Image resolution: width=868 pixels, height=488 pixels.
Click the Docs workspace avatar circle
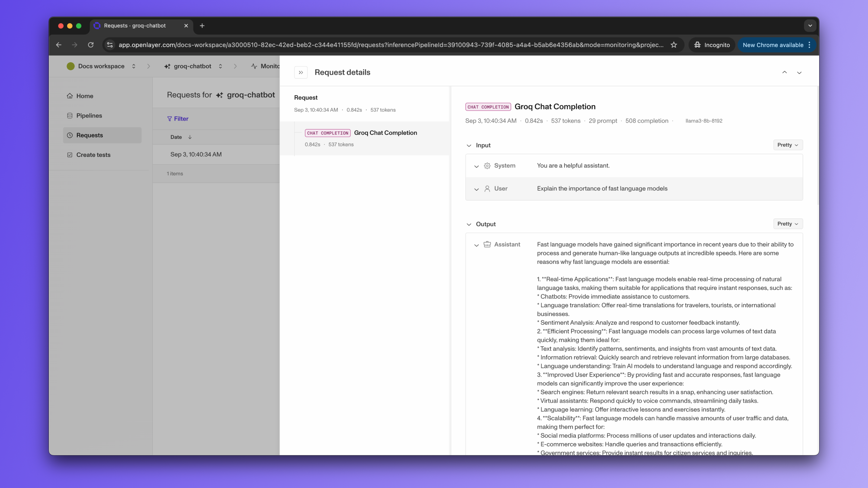point(71,66)
